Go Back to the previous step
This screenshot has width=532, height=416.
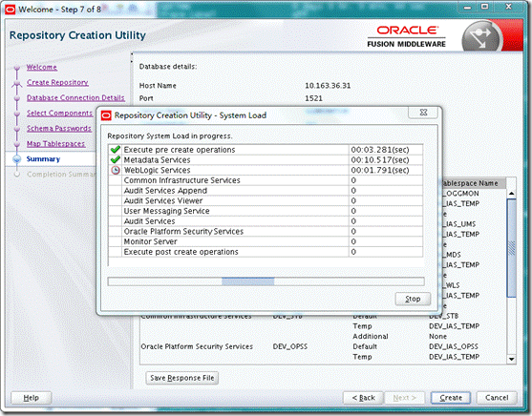(x=363, y=398)
